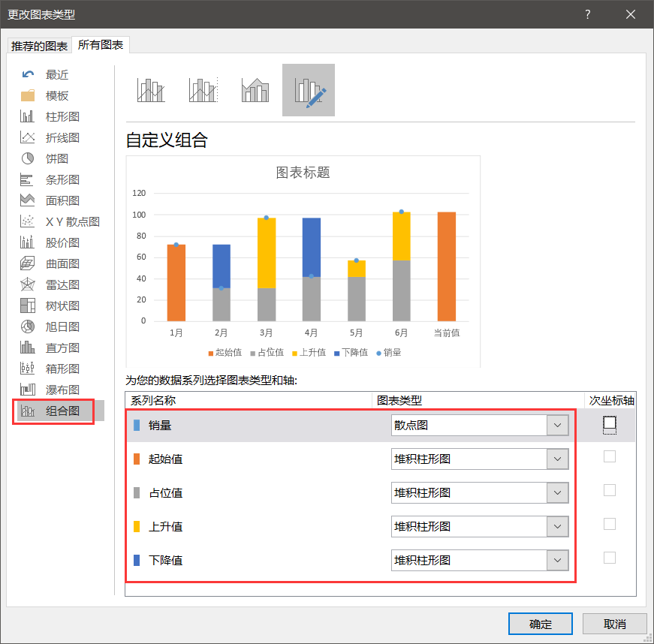
Task: Pick the Sunburst (旭日图) icon
Action: tap(28, 327)
